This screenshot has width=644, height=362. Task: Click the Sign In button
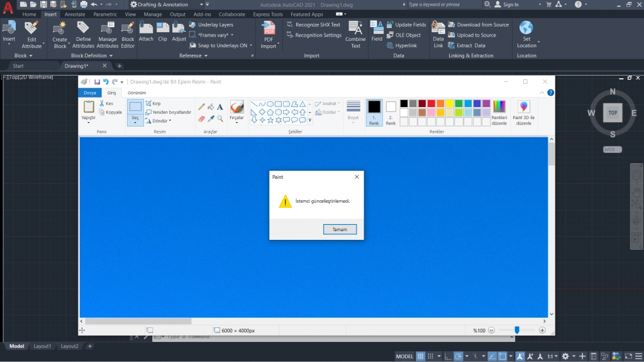(x=506, y=4)
